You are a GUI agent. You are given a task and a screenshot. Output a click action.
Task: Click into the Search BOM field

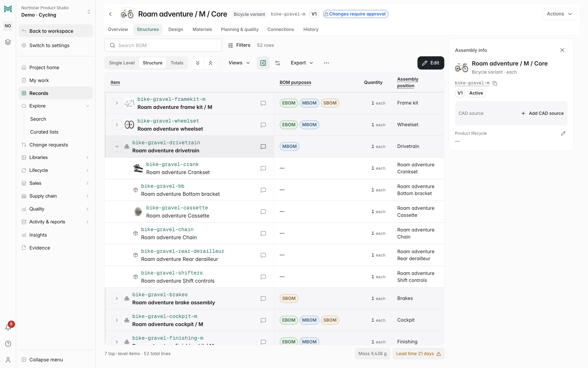(163, 45)
